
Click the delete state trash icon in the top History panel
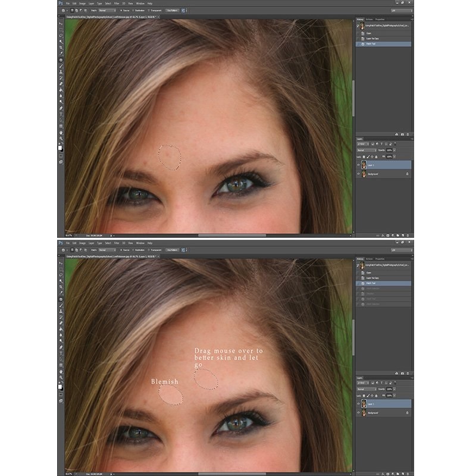tap(408, 134)
